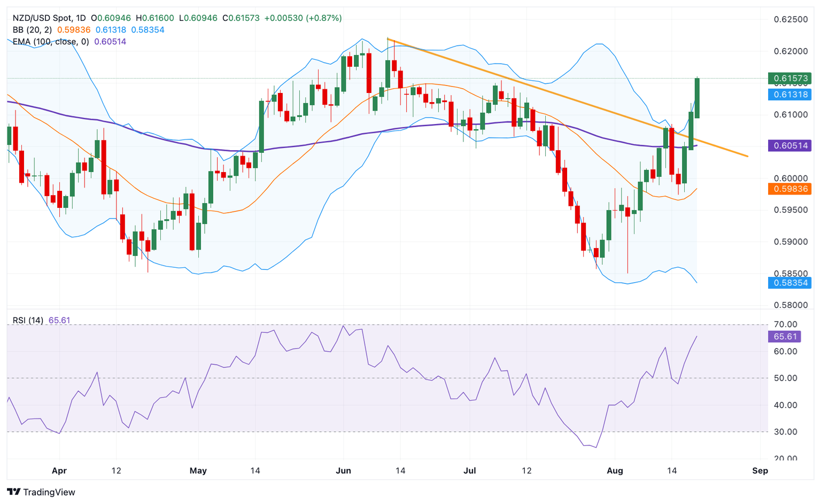Click the Apr label on time axis
Screen dimensions: 821x504
click(x=59, y=471)
